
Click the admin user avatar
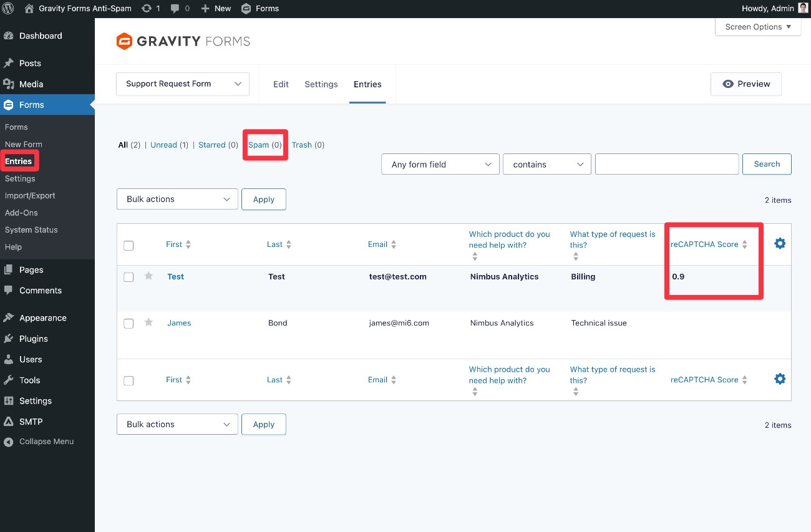[x=803, y=9]
